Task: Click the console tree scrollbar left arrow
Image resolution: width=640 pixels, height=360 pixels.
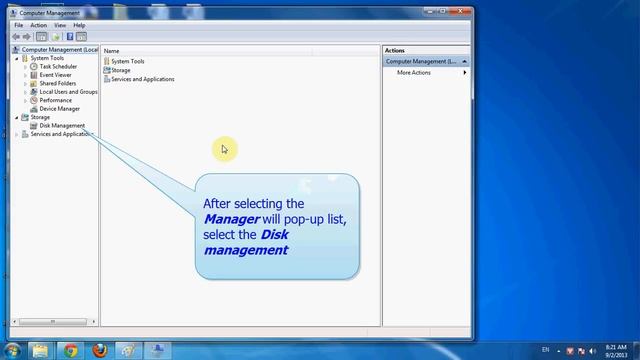Action: [15, 322]
